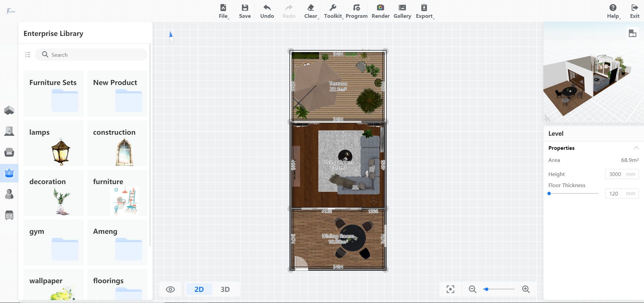The width and height of the screenshot is (644, 303).
Task: Exit the design editor
Action: 635,11
